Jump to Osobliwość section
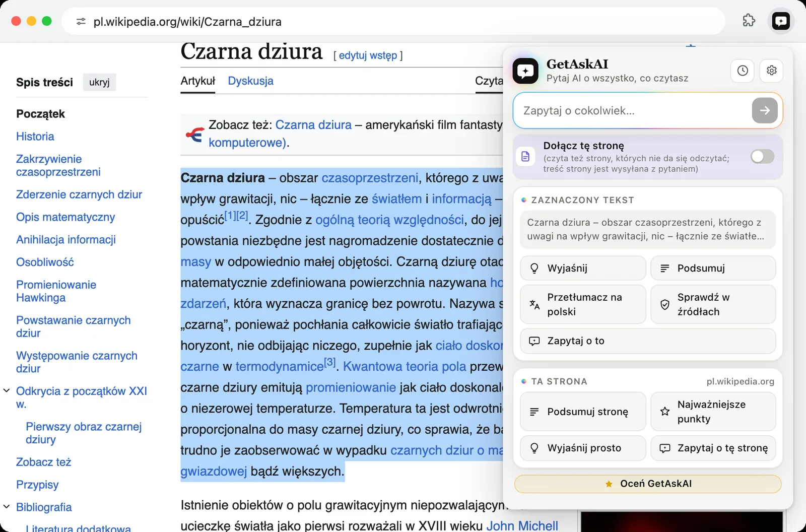The height and width of the screenshot is (532, 806). [x=45, y=262]
